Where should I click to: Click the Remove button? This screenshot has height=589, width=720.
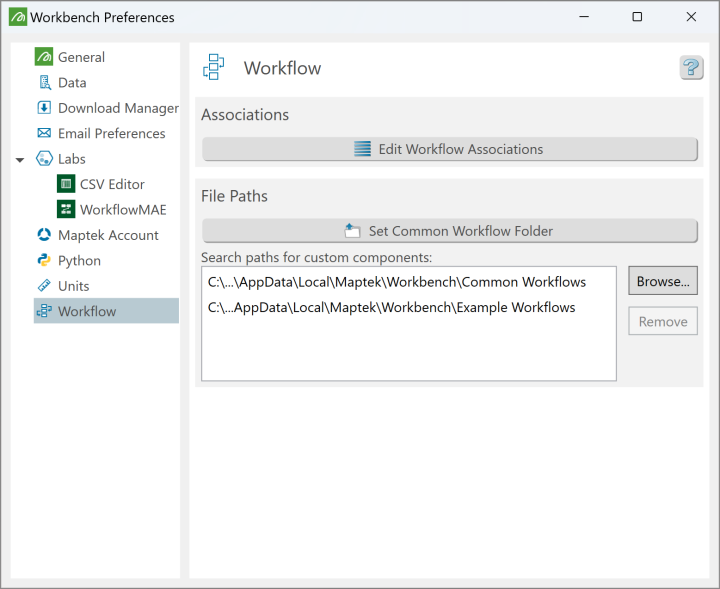click(x=662, y=321)
